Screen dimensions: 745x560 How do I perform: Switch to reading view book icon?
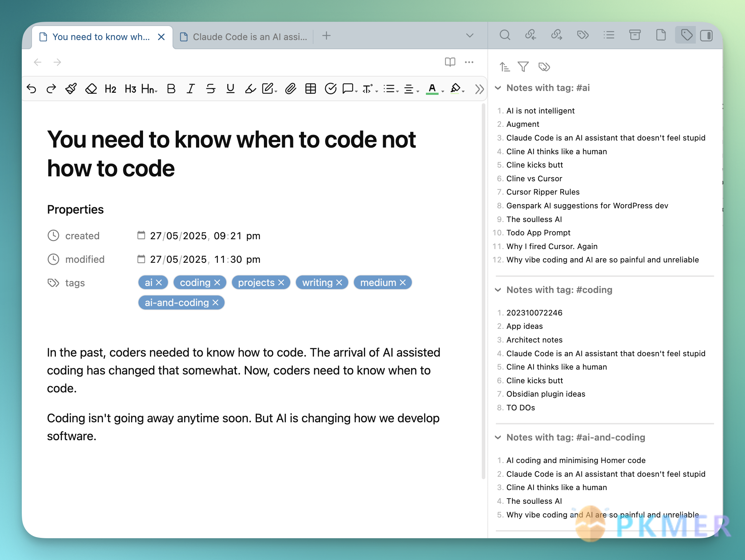450,62
